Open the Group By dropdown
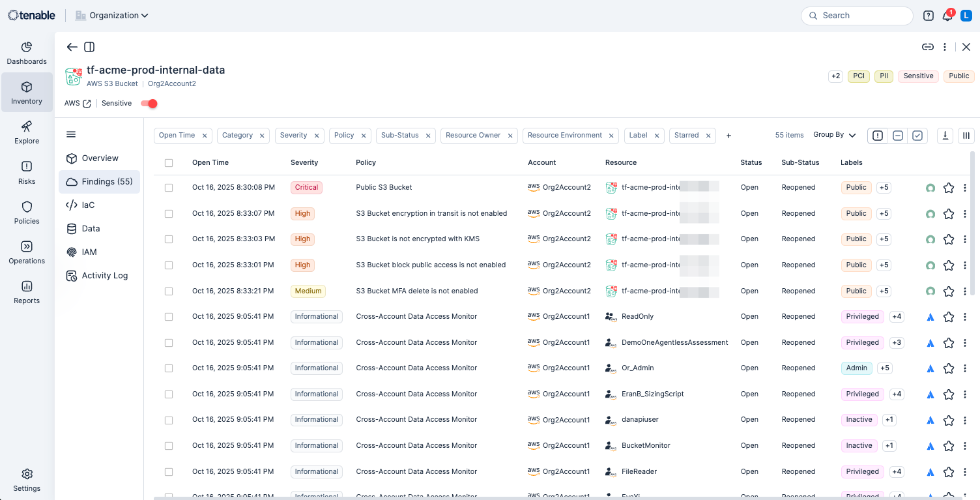The image size is (980, 500). pos(834,135)
